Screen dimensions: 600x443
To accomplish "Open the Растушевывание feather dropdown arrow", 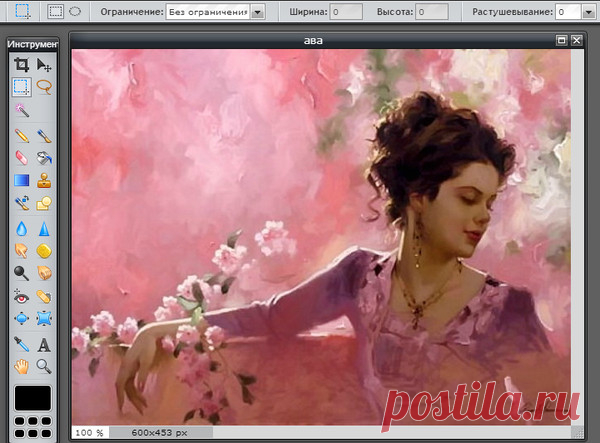I will click(x=589, y=12).
